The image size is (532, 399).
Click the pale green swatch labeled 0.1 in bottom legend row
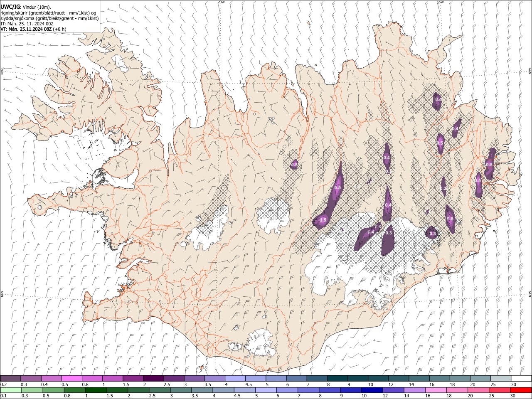[11, 390]
